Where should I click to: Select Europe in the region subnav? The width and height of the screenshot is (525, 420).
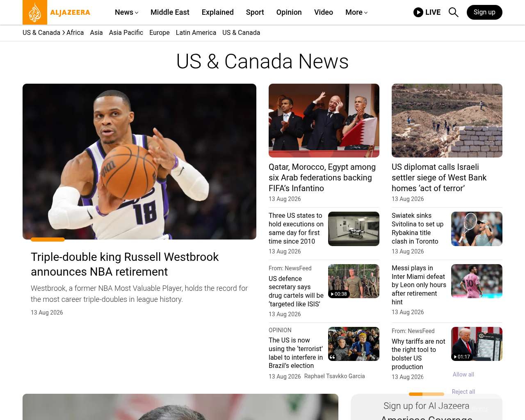160,33
